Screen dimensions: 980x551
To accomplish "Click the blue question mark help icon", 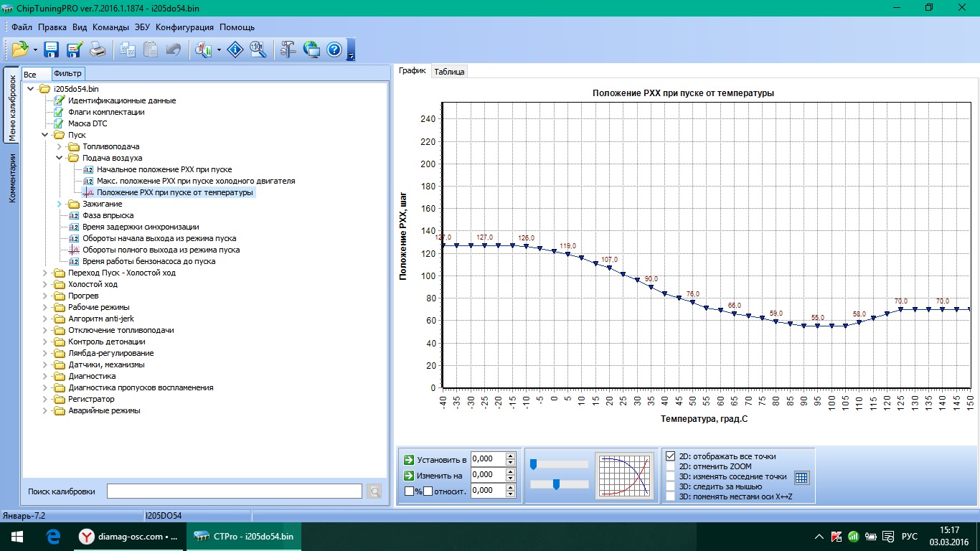I will [x=334, y=50].
